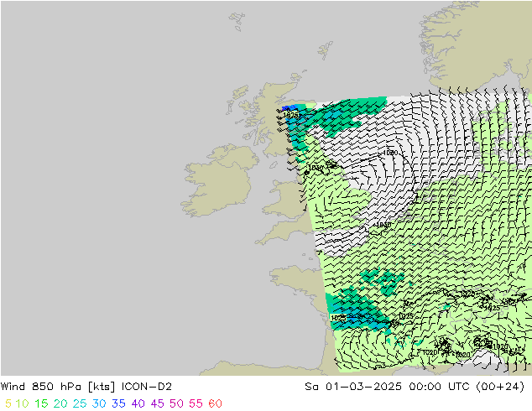Click the legend value 40 in purple
The width and height of the screenshot is (532, 411).
pyautogui.click(x=138, y=403)
